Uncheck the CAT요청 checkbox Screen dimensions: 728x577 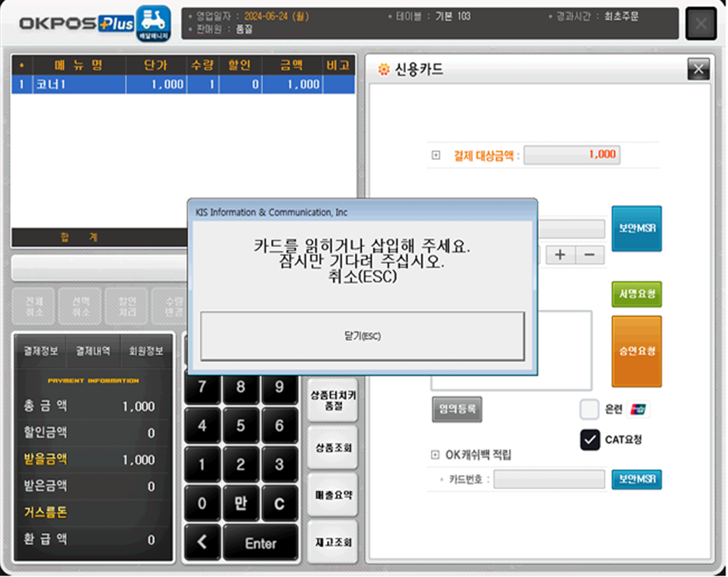(590, 440)
